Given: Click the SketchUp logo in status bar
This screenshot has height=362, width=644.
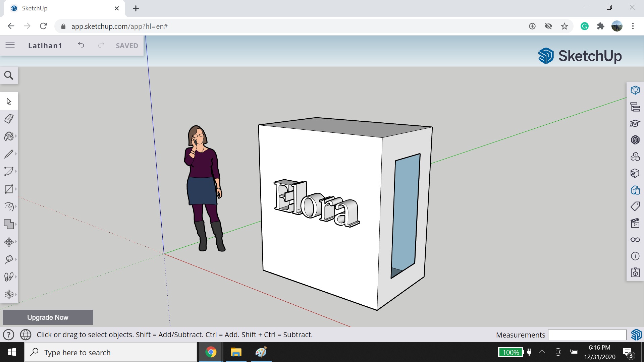Looking at the screenshot, I should tap(636, 335).
